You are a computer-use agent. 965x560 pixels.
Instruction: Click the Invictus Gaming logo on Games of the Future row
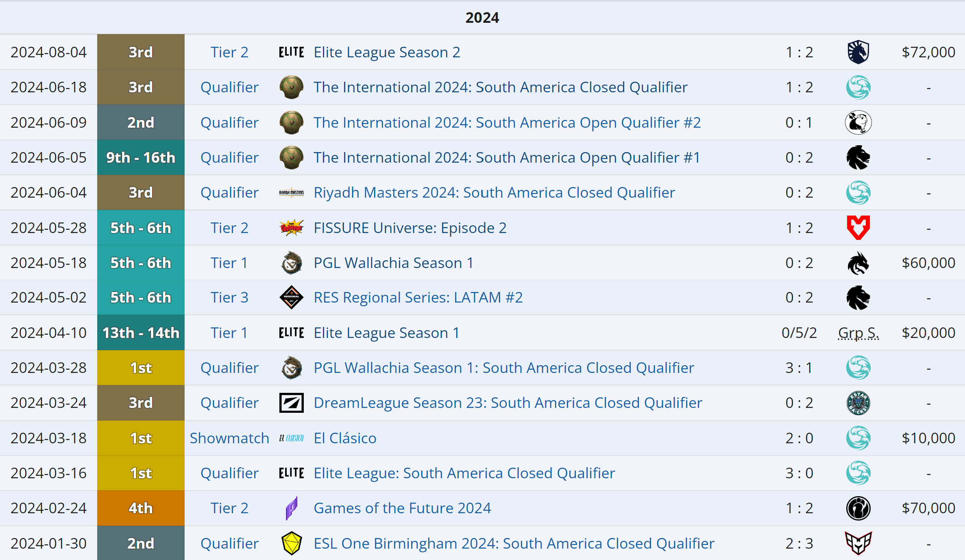click(859, 508)
